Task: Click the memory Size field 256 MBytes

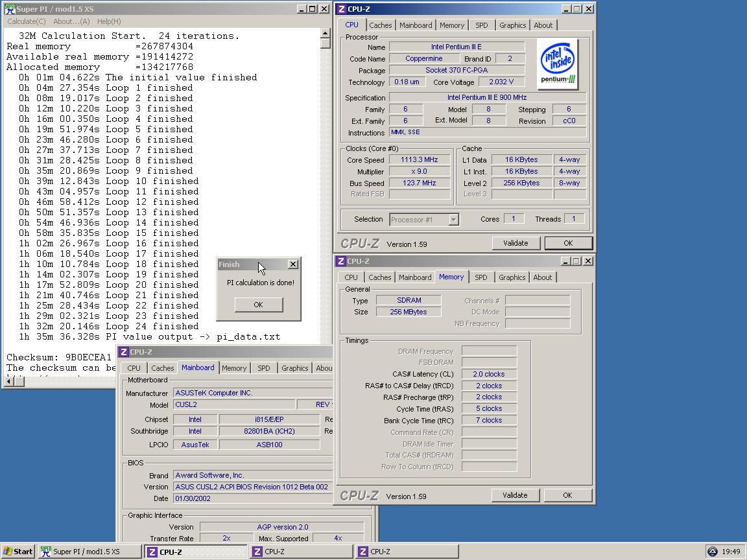Action: (x=409, y=312)
